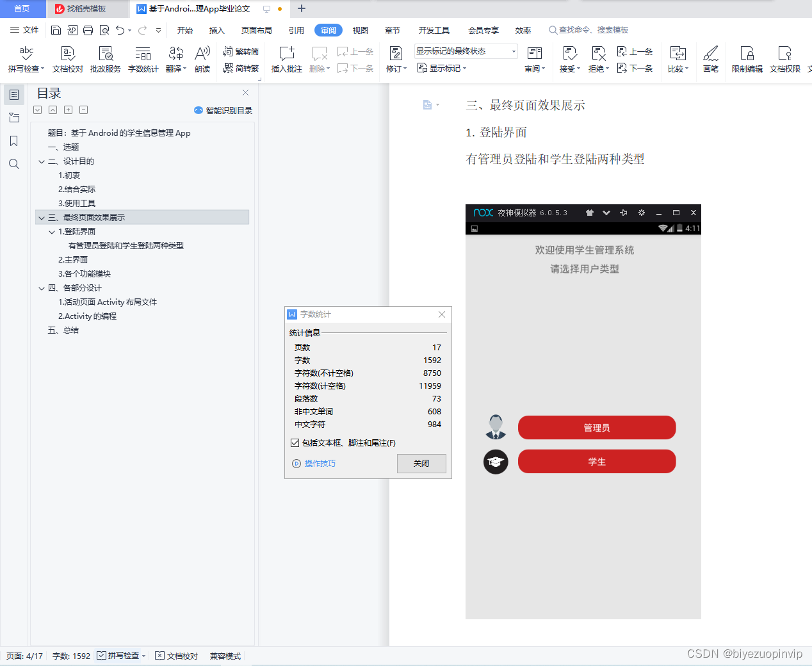Start the 朗读 read-aloud tool
The height and width of the screenshot is (666, 812).
(x=202, y=59)
